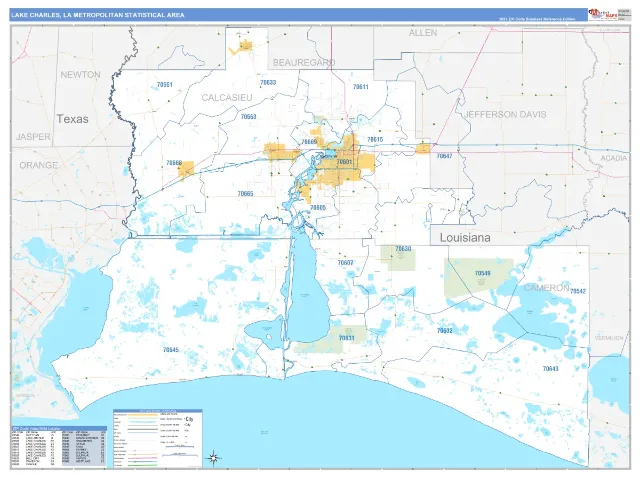Click the CAMERON parish label

547,288
